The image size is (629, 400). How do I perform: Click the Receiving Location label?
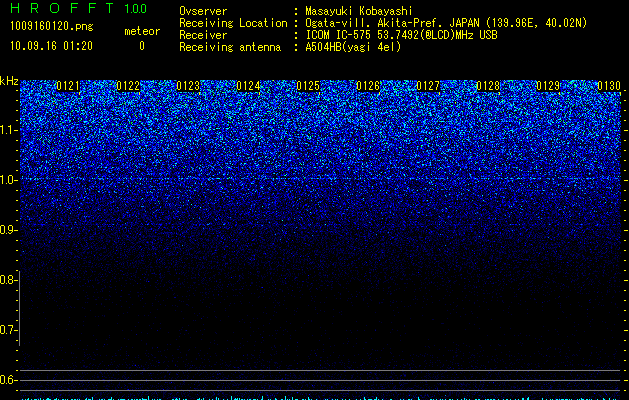(x=233, y=23)
